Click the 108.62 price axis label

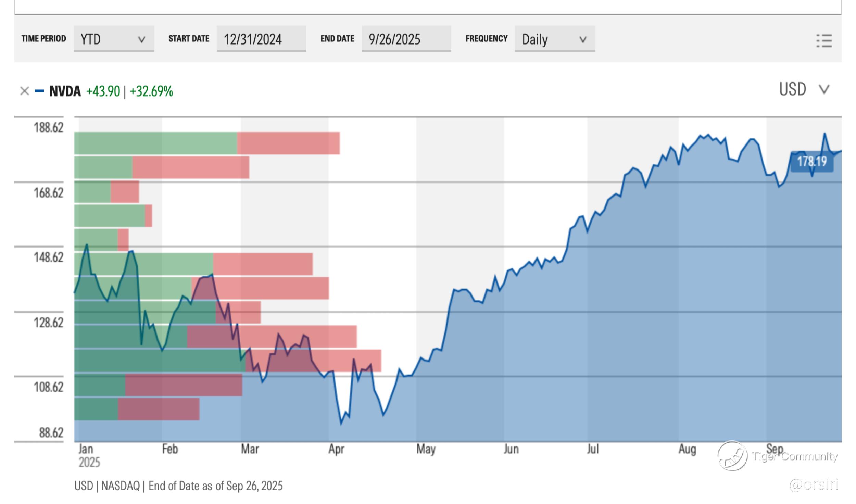click(x=48, y=387)
